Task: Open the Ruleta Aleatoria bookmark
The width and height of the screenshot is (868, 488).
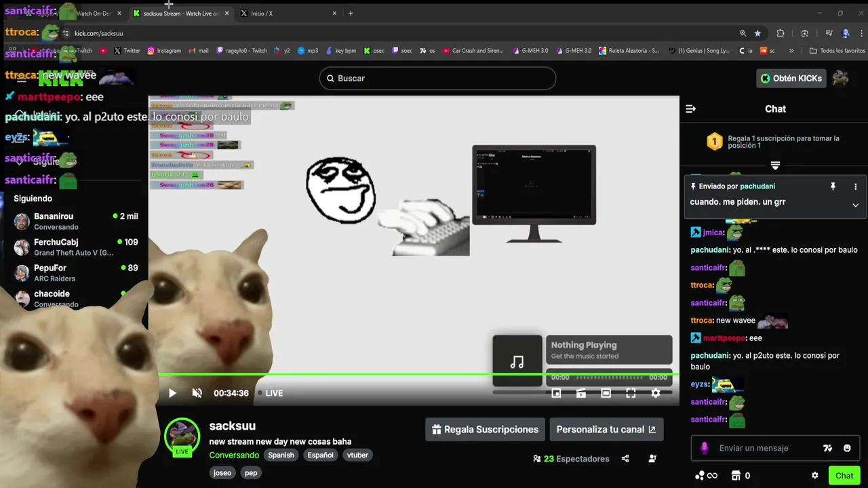Action: coord(629,51)
